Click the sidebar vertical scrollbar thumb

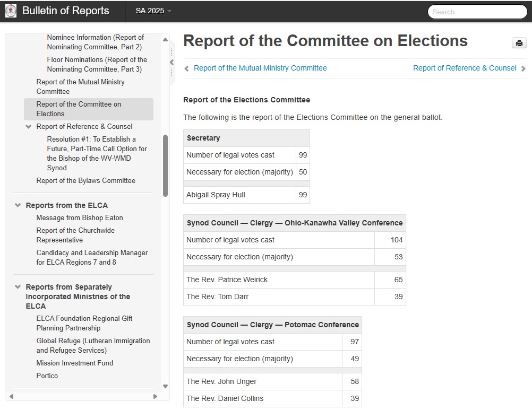pyautogui.click(x=165, y=164)
